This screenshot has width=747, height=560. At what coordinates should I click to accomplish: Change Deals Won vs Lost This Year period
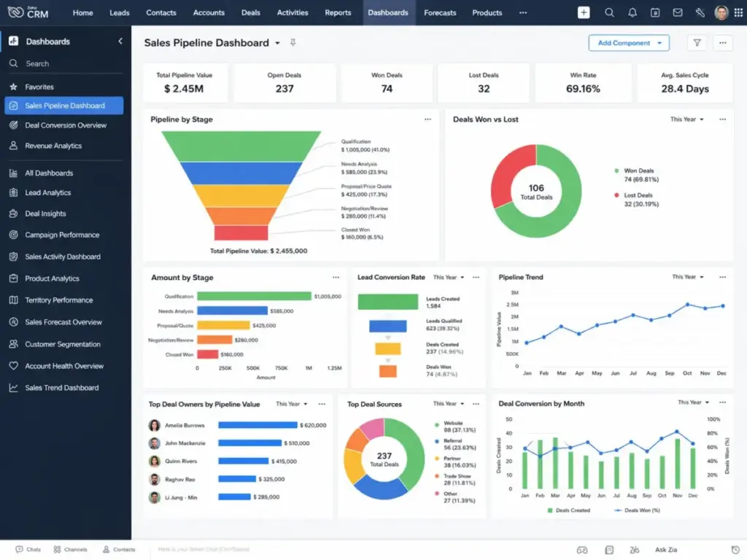click(x=687, y=119)
